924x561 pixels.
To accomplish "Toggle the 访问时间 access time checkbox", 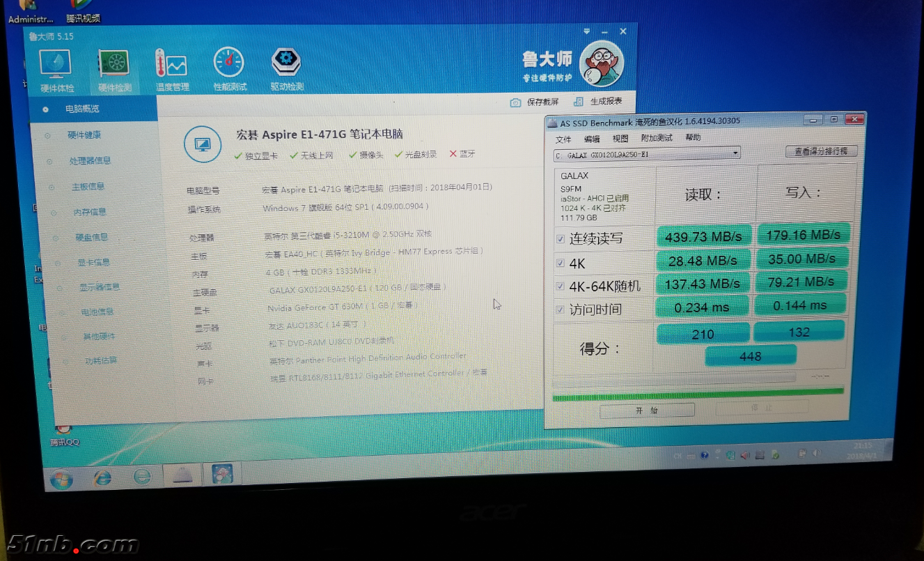I will pos(561,309).
